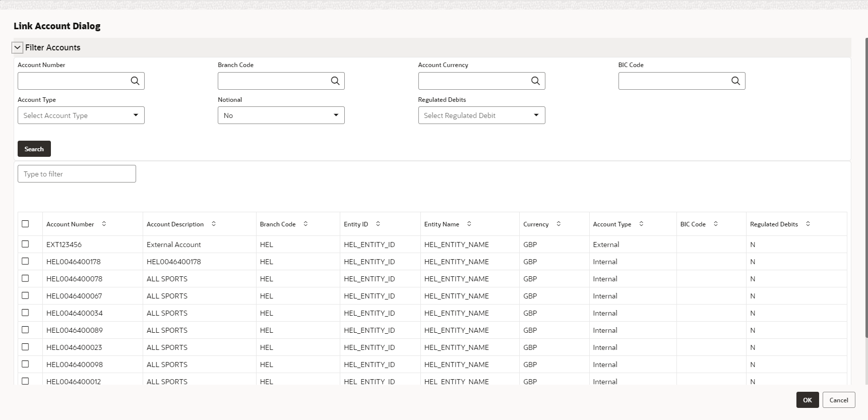Click the Type to filter input field
The image size is (868, 420).
point(77,174)
